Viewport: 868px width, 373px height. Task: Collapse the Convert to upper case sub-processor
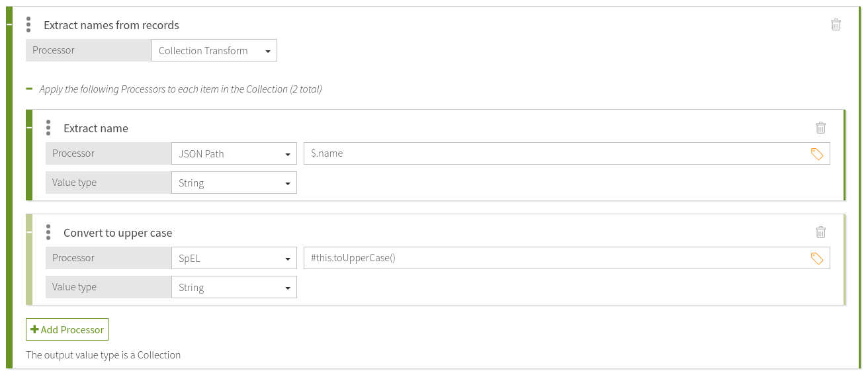[29, 232]
